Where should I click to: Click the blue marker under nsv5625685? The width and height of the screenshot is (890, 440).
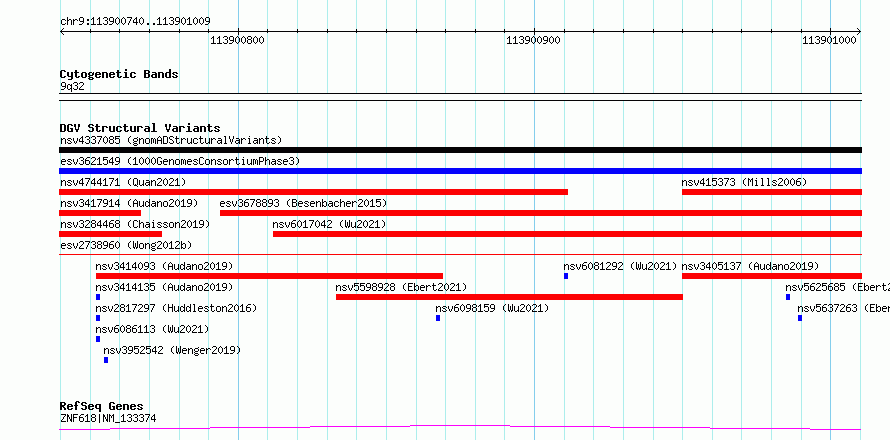[x=788, y=297]
